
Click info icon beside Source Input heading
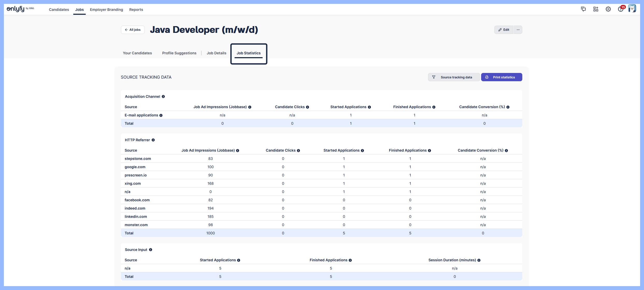[x=151, y=250]
